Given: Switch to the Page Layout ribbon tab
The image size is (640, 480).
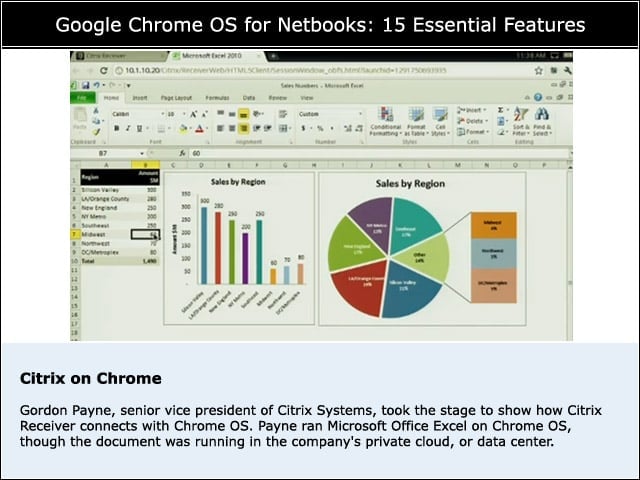Looking at the screenshot, I should click(176, 98).
